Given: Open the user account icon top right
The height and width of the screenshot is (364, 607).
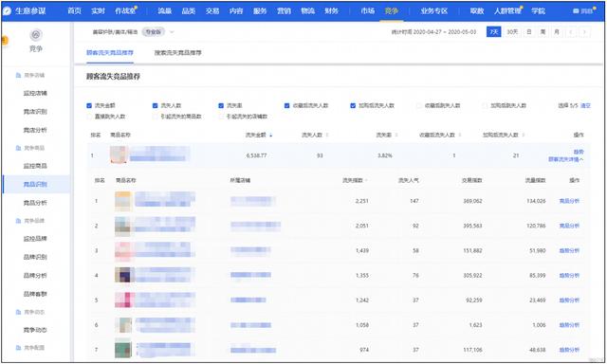Looking at the screenshot, I should pos(576,10).
